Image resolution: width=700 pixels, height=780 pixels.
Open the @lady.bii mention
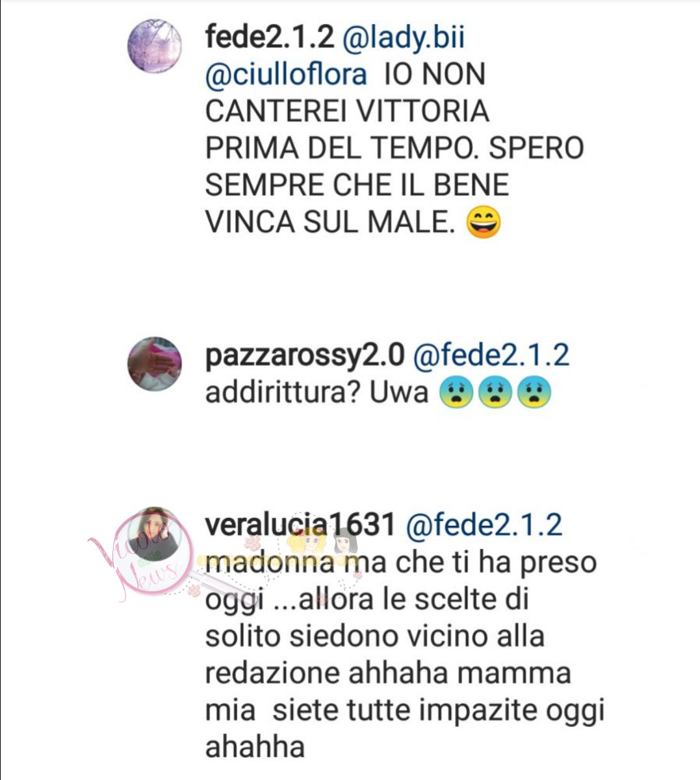[403, 38]
